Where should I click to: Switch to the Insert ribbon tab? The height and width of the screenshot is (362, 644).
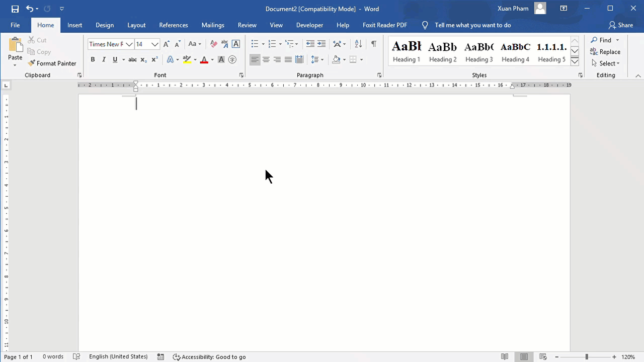74,25
